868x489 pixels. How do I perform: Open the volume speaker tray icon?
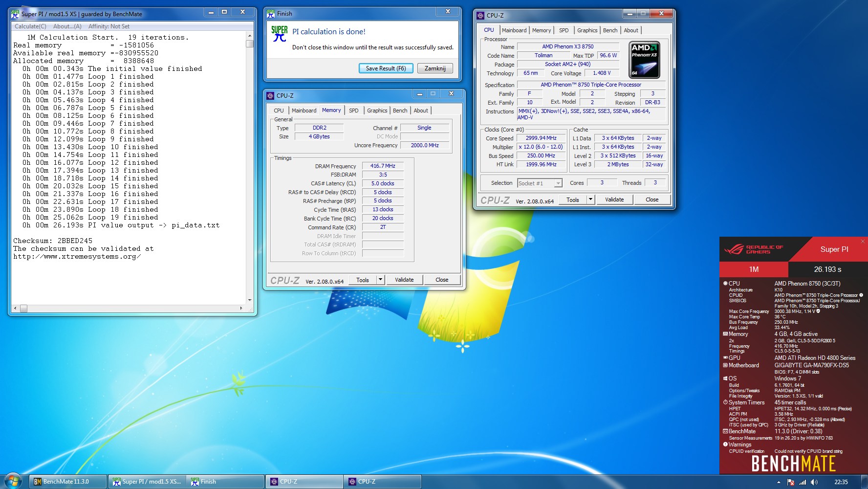814,482
